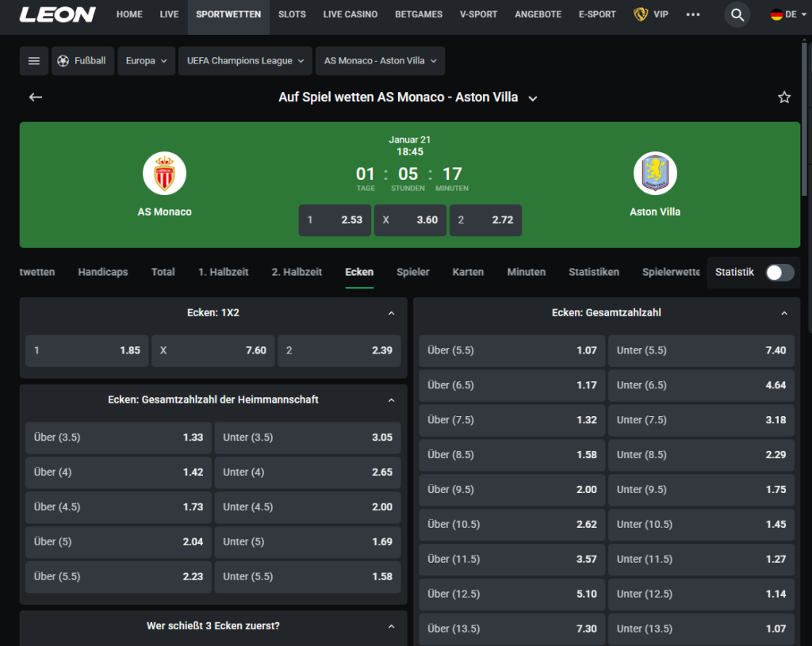Viewport: 812px width, 646px height.
Task: Open the hamburger sports menu
Action: point(34,61)
